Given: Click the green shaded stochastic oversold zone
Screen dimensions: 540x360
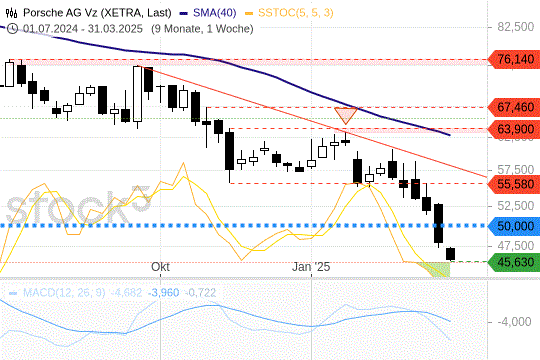Looking at the screenshot, I should [435, 269].
